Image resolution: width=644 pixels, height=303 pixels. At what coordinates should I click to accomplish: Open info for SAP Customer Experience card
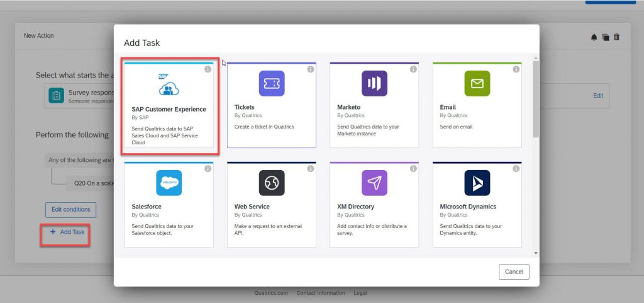coord(208,69)
